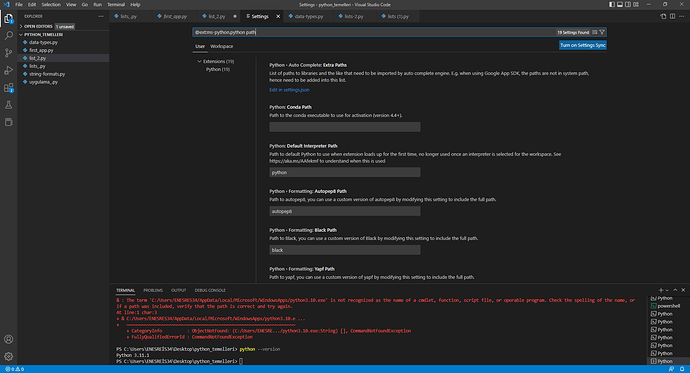This screenshot has height=373, width=690.
Task: Focus the Autopep8 Path input field
Action: click(345, 211)
